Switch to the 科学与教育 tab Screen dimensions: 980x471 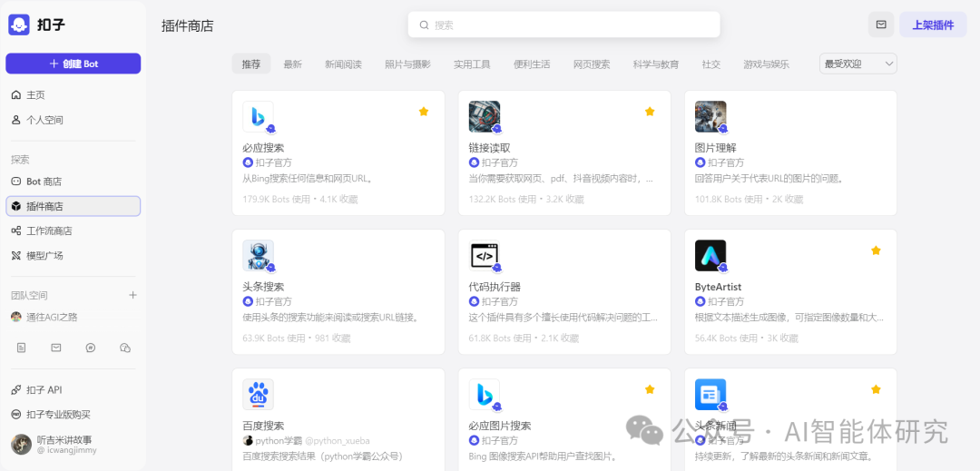coord(656,64)
